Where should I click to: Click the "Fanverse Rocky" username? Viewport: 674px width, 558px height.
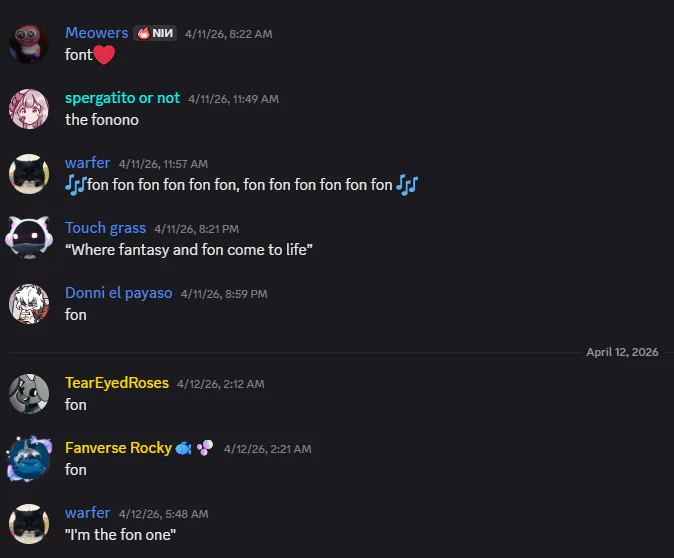[118, 448]
